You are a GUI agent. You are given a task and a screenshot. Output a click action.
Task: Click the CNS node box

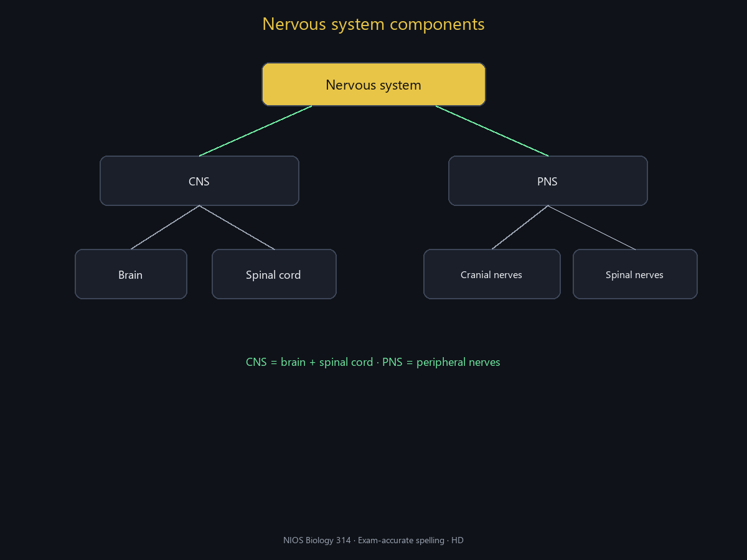pyautogui.click(x=199, y=180)
